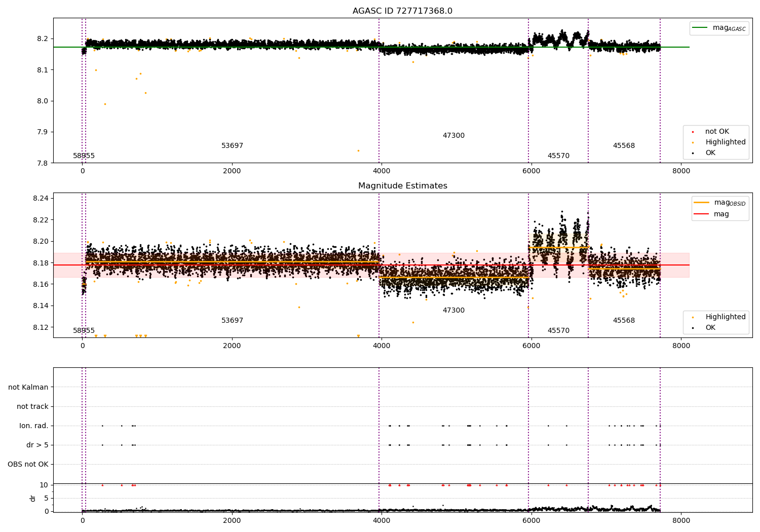
Task: Click y-axis tick 8.0 in top panel
Action: point(43,101)
